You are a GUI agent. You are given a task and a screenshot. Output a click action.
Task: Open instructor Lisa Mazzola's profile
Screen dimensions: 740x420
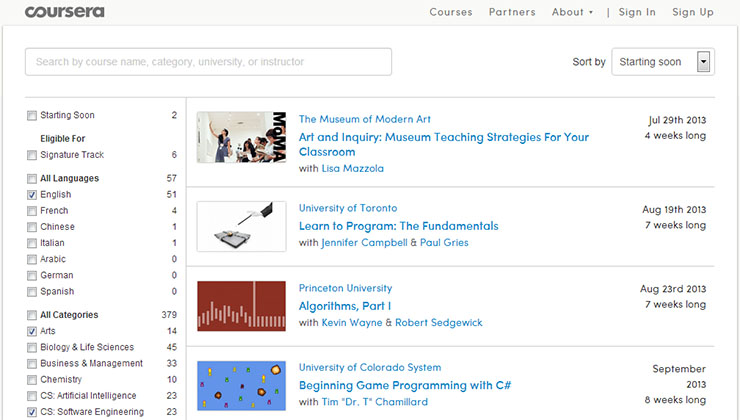[x=352, y=169]
